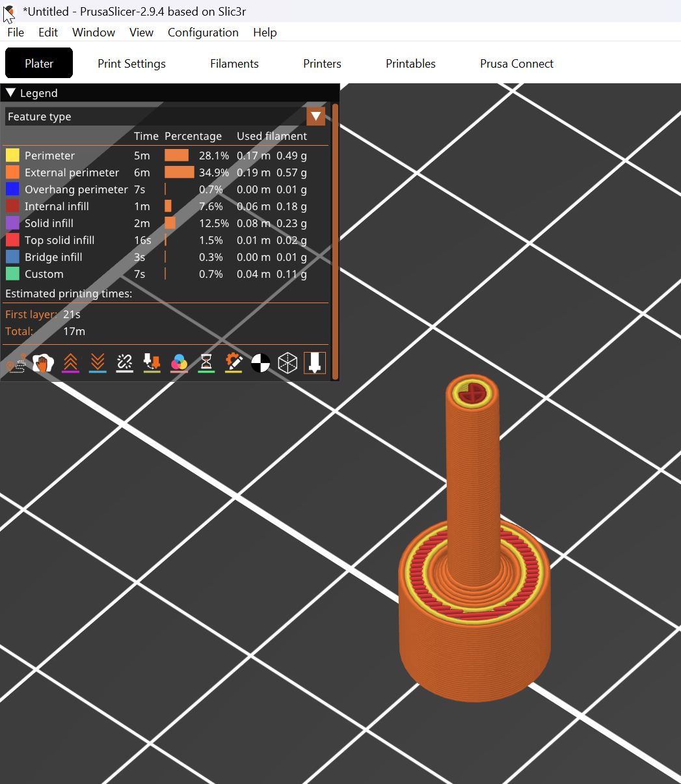Toggle Internal infill visibility in legend
The image size is (681, 784).
[166, 206]
